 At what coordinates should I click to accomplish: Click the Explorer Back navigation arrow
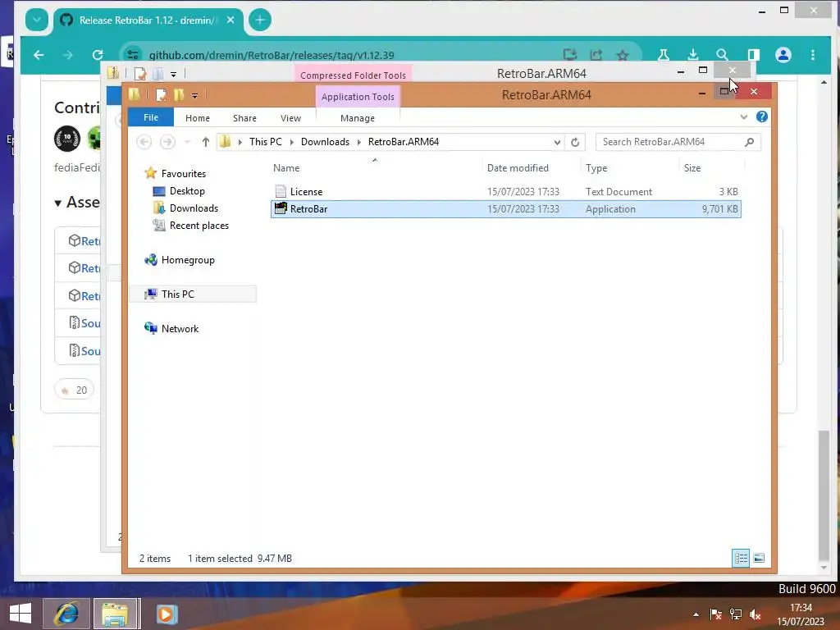(144, 142)
